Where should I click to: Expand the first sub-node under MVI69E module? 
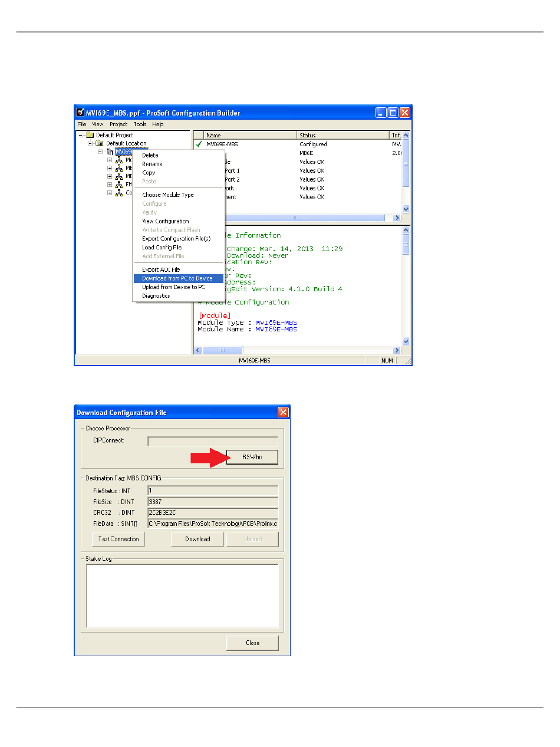(110, 160)
